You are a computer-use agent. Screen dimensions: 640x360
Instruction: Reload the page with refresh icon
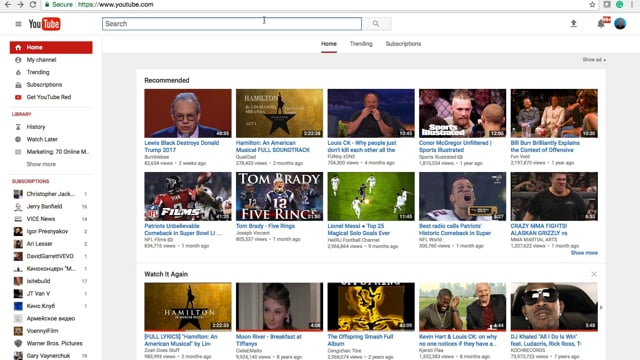(x=33, y=4)
